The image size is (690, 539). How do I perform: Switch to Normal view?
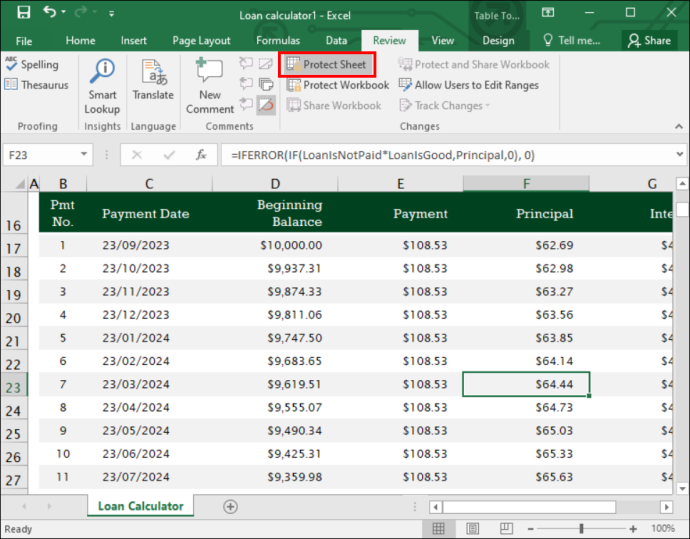coord(438,528)
